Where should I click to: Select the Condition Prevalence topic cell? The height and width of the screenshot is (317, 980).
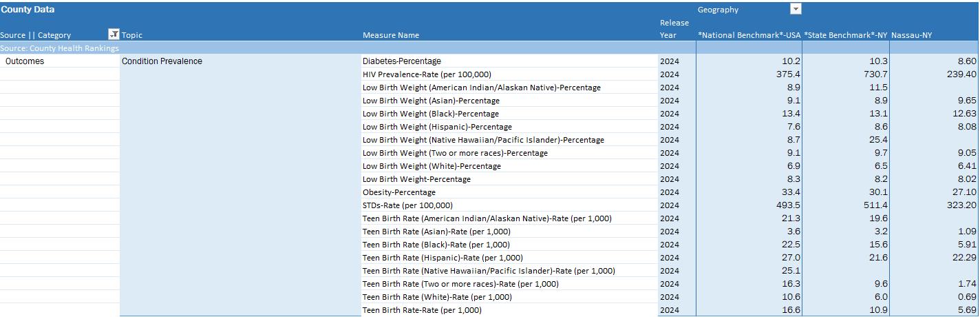[162, 61]
